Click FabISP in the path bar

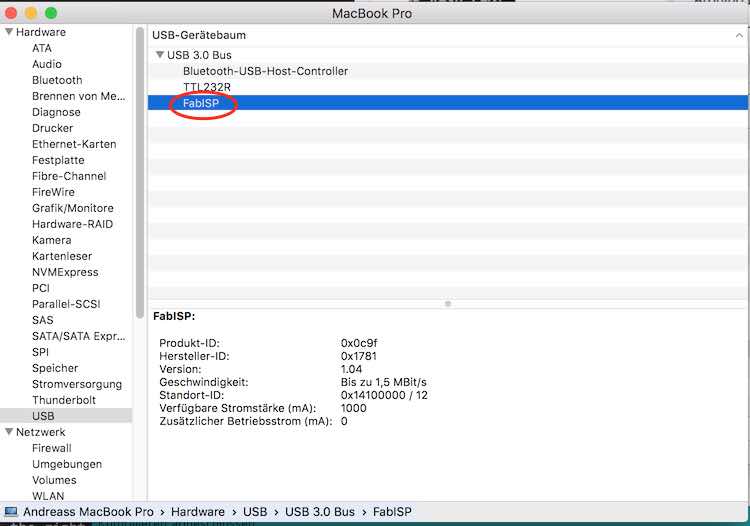pos(392,512)
